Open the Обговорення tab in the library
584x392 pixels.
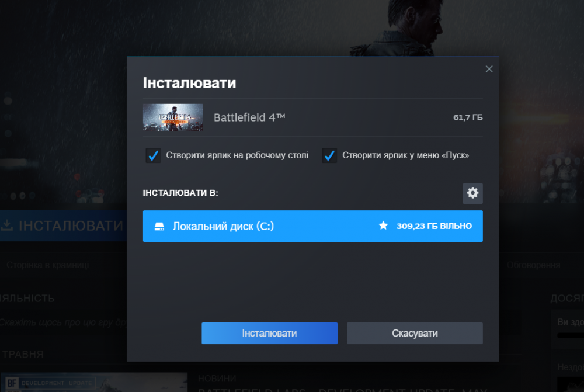click(x=533, y=265)
